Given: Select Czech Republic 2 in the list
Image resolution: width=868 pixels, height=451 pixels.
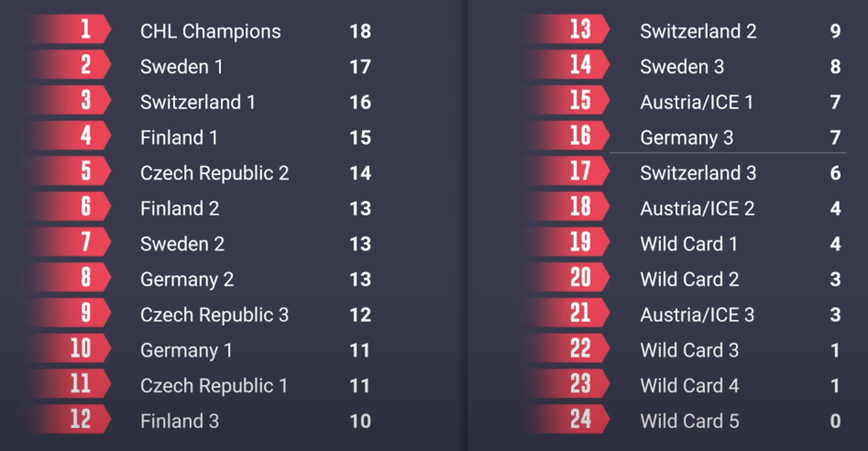Looking at the screenshot, I should [214, 173].
